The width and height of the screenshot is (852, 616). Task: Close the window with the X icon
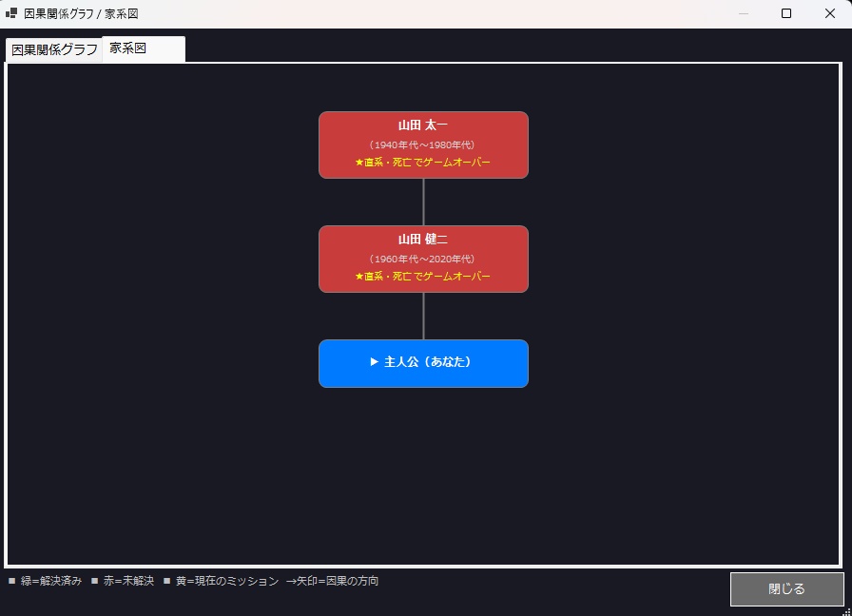click(830, 13)
